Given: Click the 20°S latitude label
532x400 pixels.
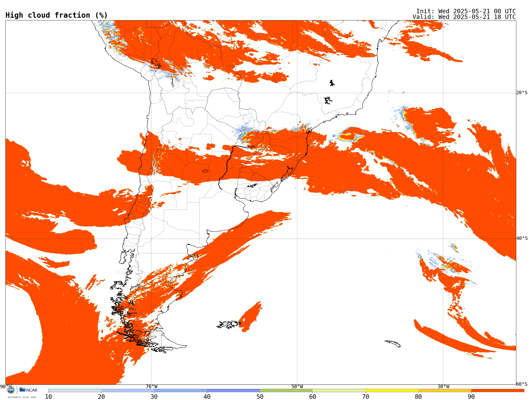Looking at the screenshot, I should [522, 93].
